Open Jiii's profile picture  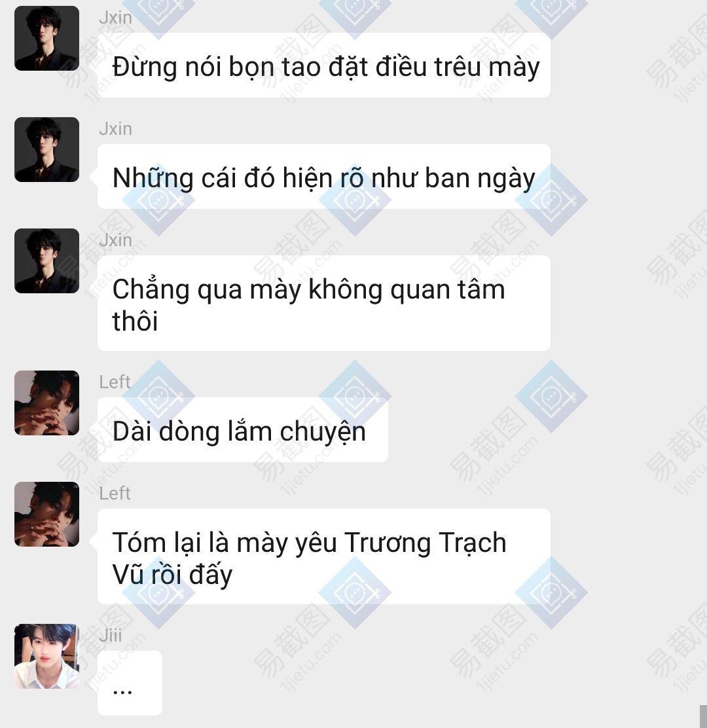(47, 656)
